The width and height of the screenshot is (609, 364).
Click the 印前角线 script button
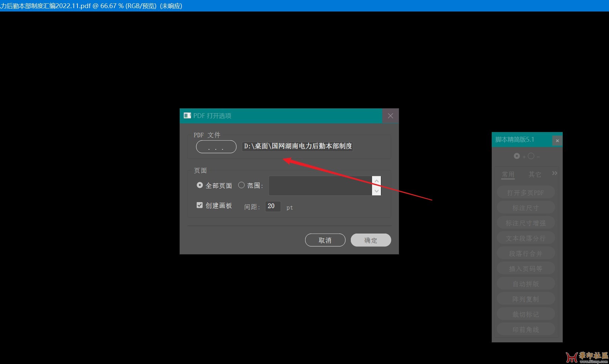coord(526,330)
